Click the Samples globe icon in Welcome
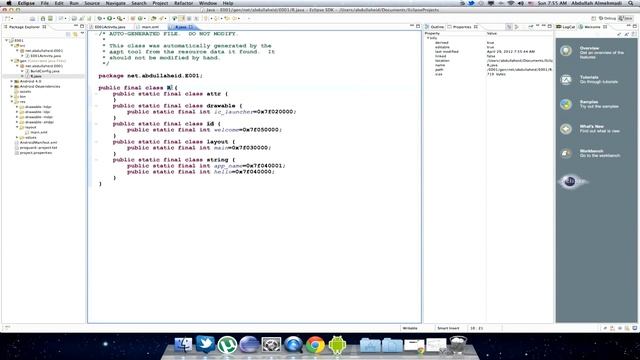This screenshot has height=360, width=640. pos(566,104)
